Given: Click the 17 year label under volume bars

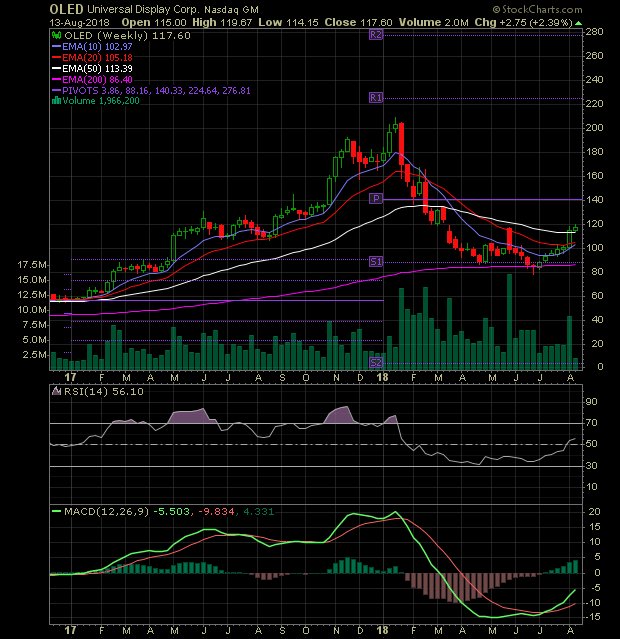Looking at the screenshot, I should (x=71, y=377).
